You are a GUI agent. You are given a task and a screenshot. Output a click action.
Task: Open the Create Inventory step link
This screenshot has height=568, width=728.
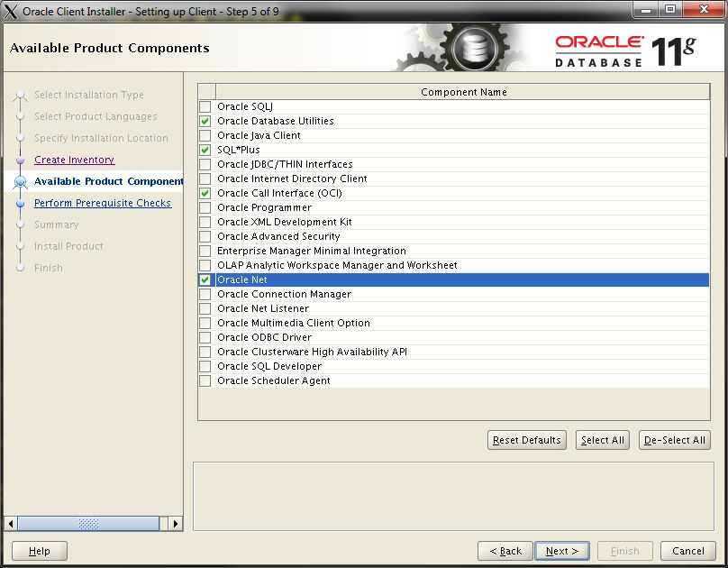tap(74, 160)
